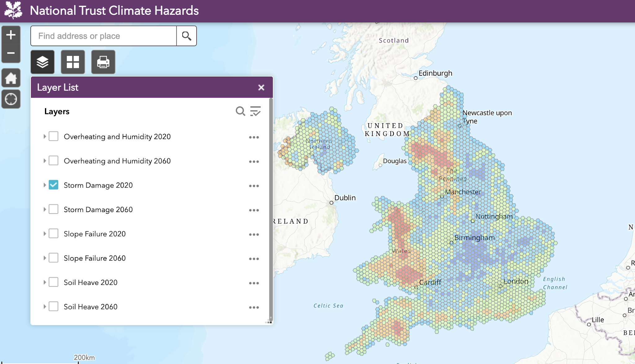635x364 pixels.
Task: Click the print map icon
Action: pyautogui.click(x=103, y=62)
